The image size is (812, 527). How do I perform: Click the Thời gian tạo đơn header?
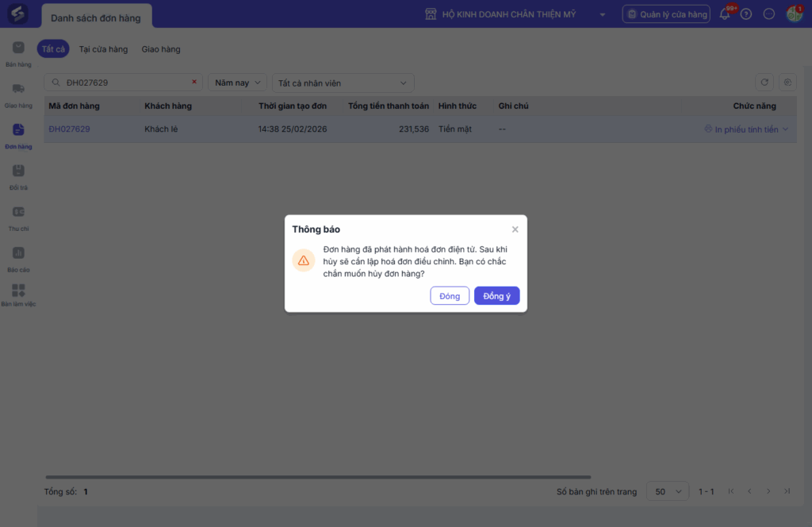pyautogui.click(x=293, y=106)
